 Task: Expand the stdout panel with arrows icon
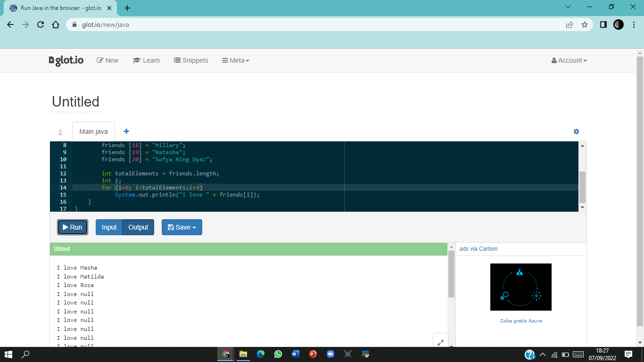440,343
